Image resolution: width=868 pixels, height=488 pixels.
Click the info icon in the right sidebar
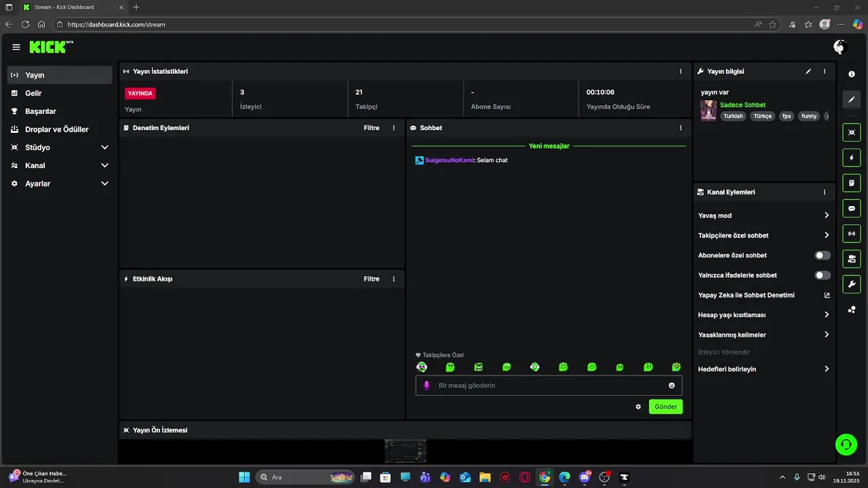point(852,75)
